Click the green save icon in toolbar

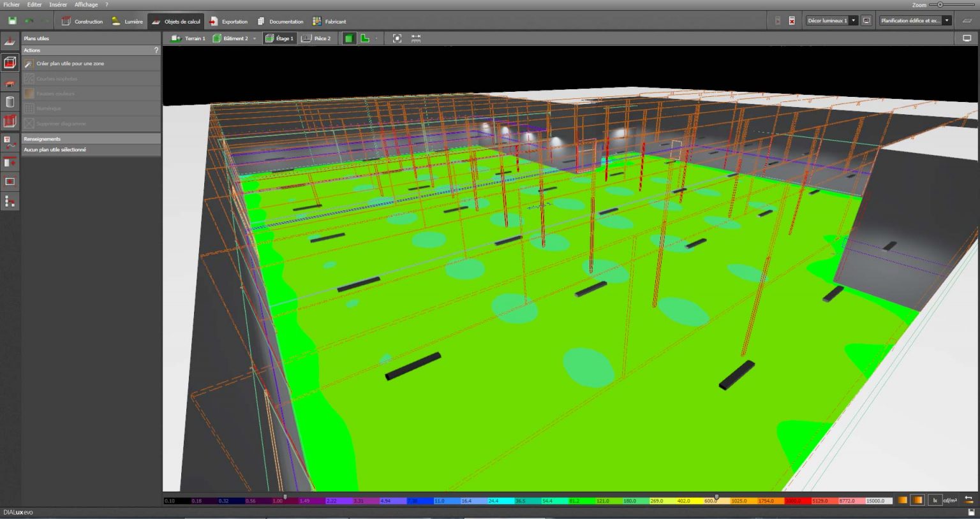(12, 21)
